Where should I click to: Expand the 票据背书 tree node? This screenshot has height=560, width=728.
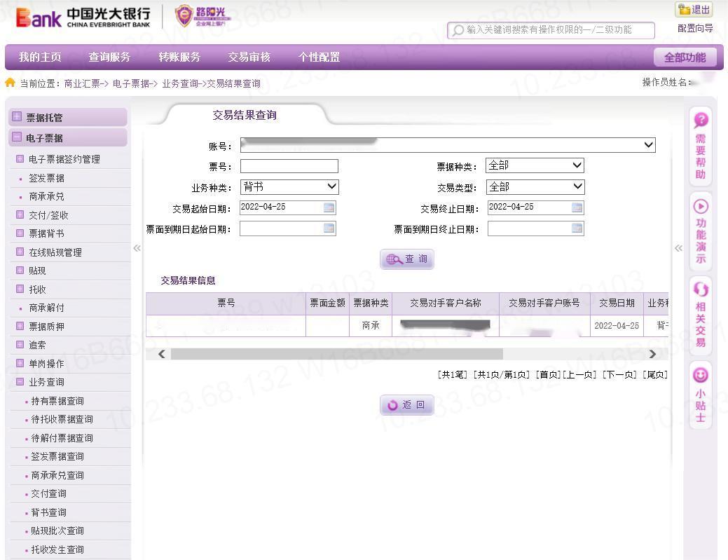tap(20, 233)
